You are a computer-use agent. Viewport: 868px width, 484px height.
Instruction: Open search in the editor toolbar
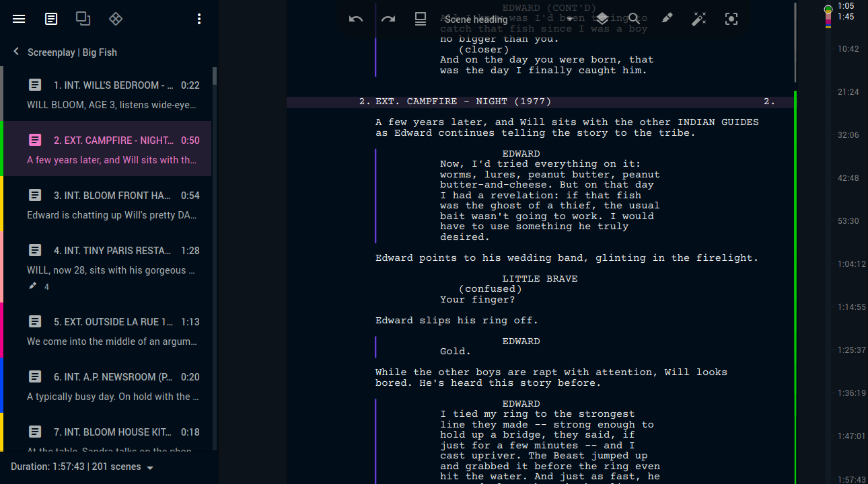pos(635,19)
